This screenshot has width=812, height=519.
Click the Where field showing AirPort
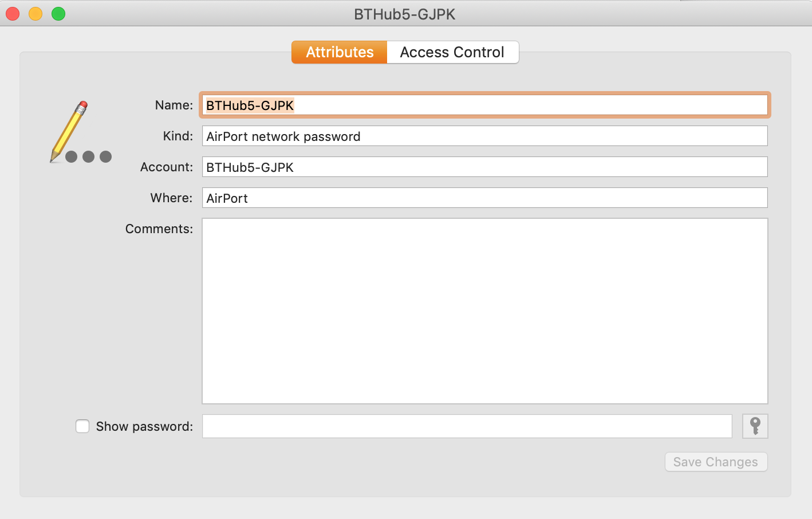point(484,198)
